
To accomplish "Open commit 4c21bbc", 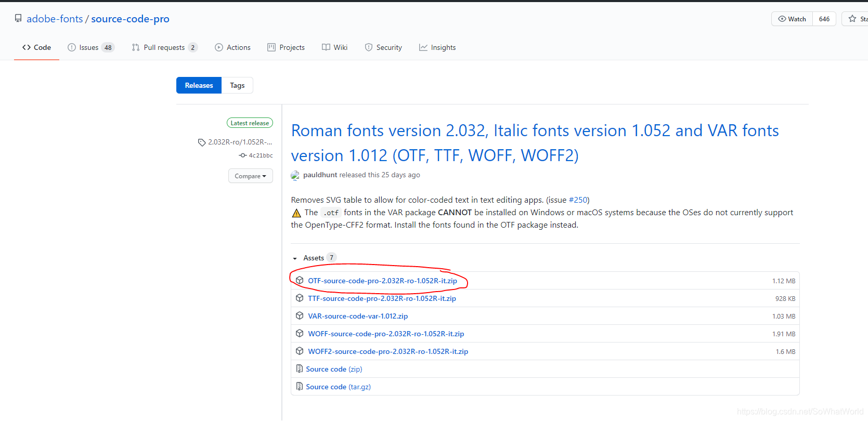I will click(x=261, y=155).
